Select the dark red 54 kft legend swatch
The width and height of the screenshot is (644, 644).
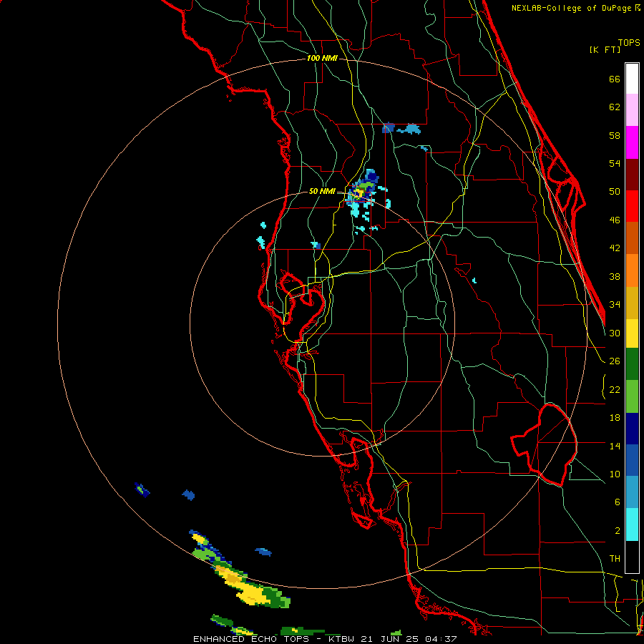pos(632,175)
